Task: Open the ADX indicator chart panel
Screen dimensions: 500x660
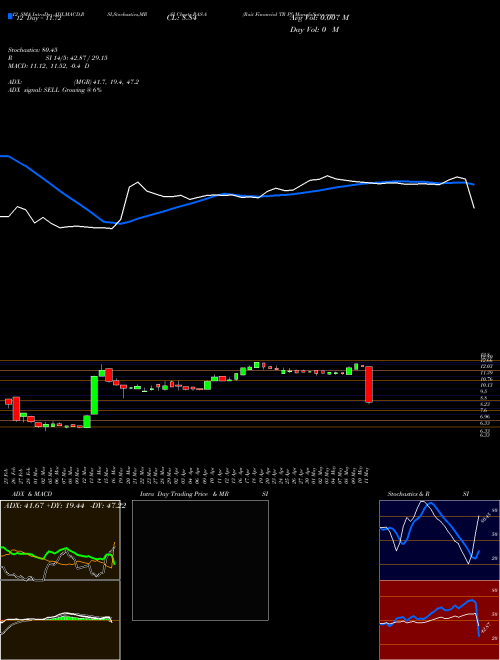Action: (x=60, y=540)
